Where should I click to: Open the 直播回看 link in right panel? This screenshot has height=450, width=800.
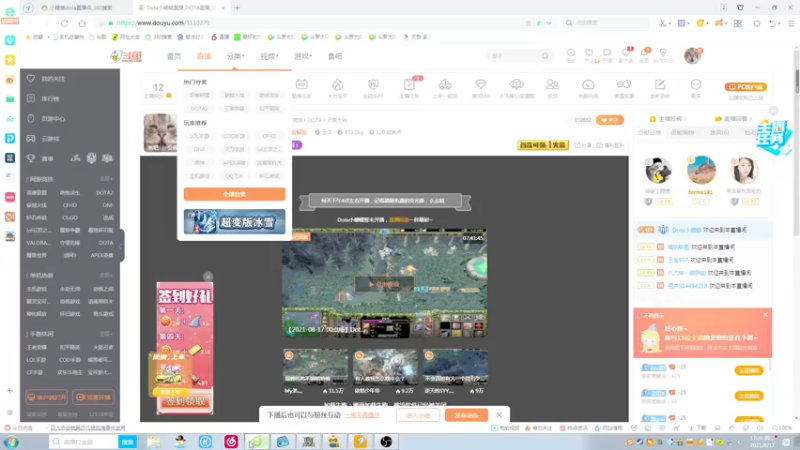[x=734, y=118]
